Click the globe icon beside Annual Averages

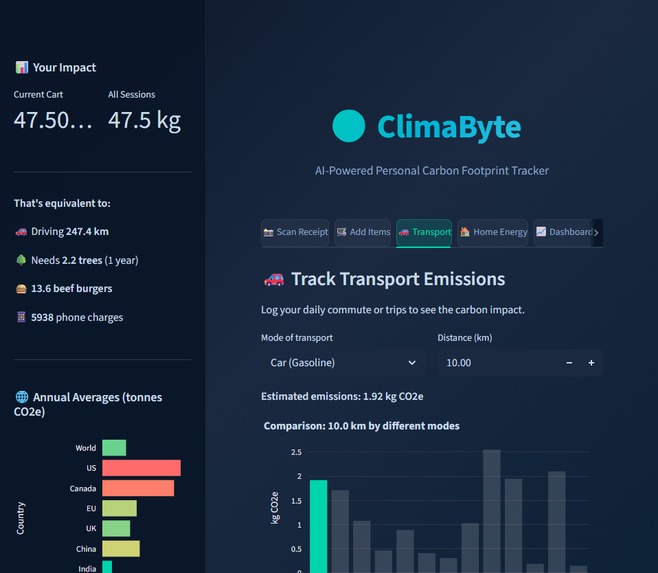coord(22,397)
